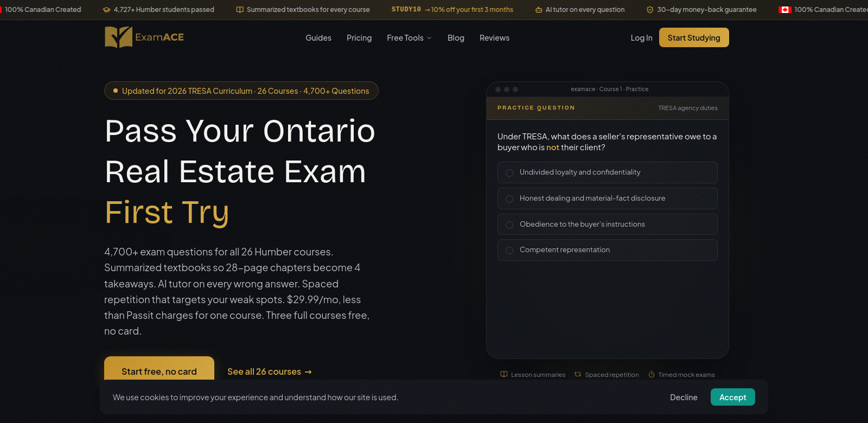Image resolution: width=868 pixels, height=423 pixels.
Task: Click the PRACTICE QUESTION heading
Action: point(536,108)
